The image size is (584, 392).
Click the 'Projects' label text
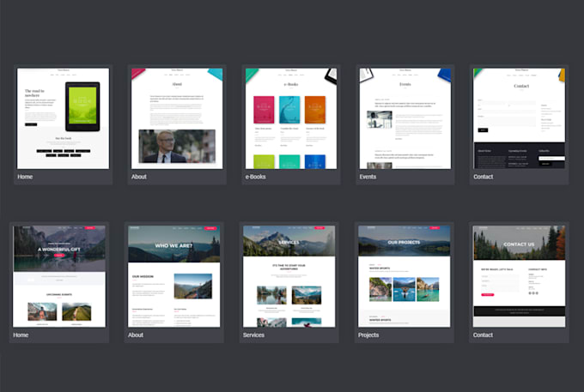click(368, 335)
